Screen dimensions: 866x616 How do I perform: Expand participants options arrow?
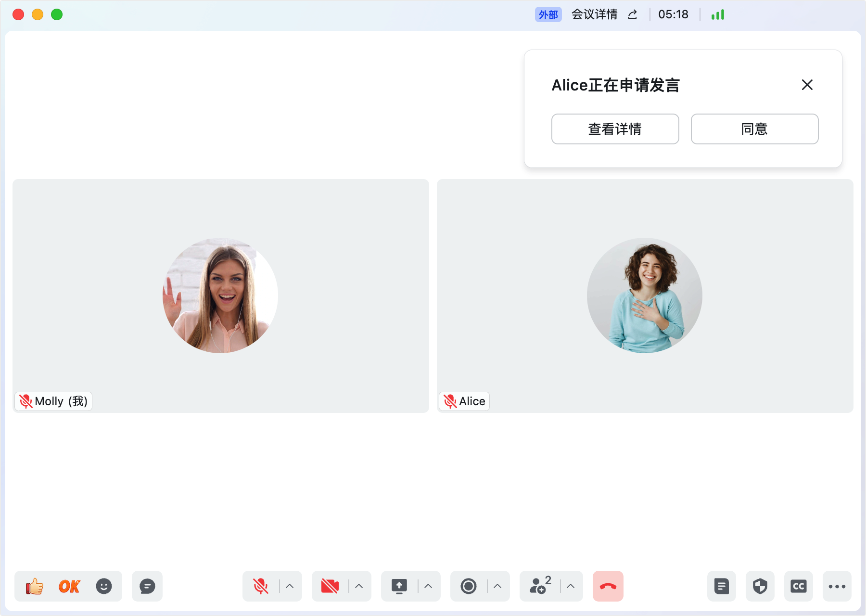571,586
